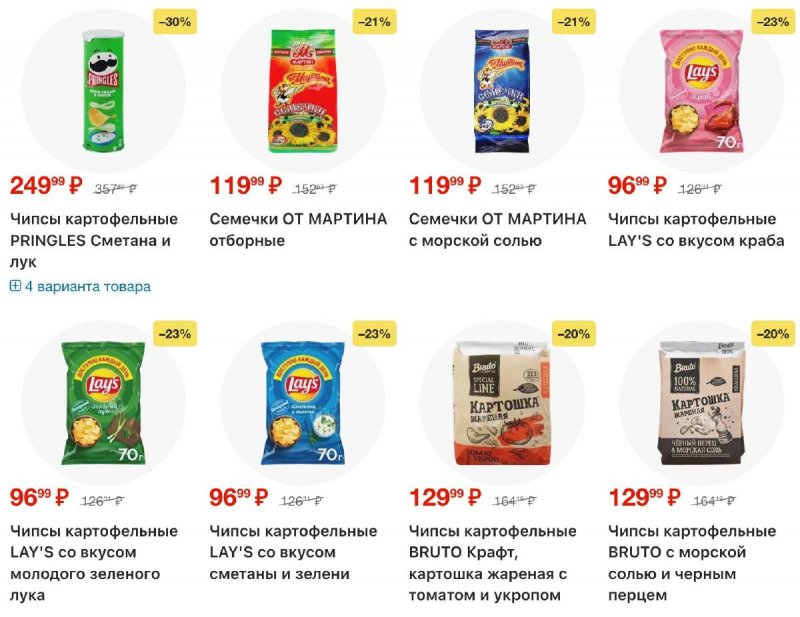
Task: Show '4 варианта товара' for Pringles
Action: click(87, 286)
